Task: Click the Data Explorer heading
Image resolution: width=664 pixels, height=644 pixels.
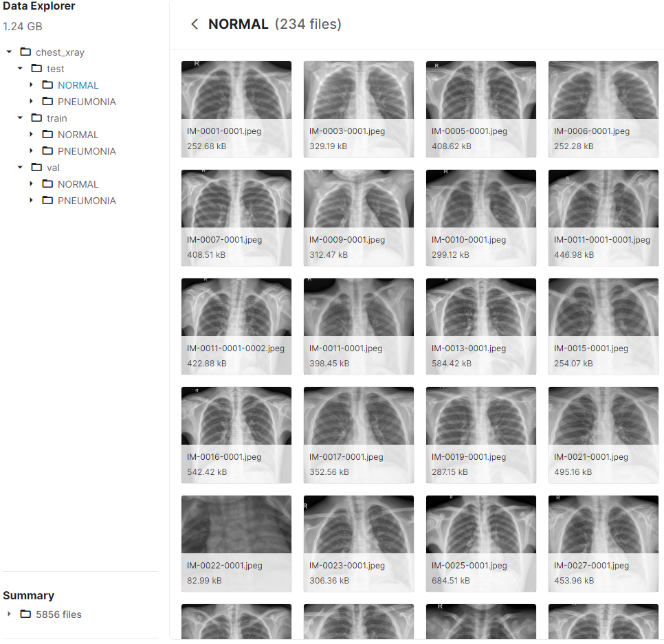Action: pos(39,6)
